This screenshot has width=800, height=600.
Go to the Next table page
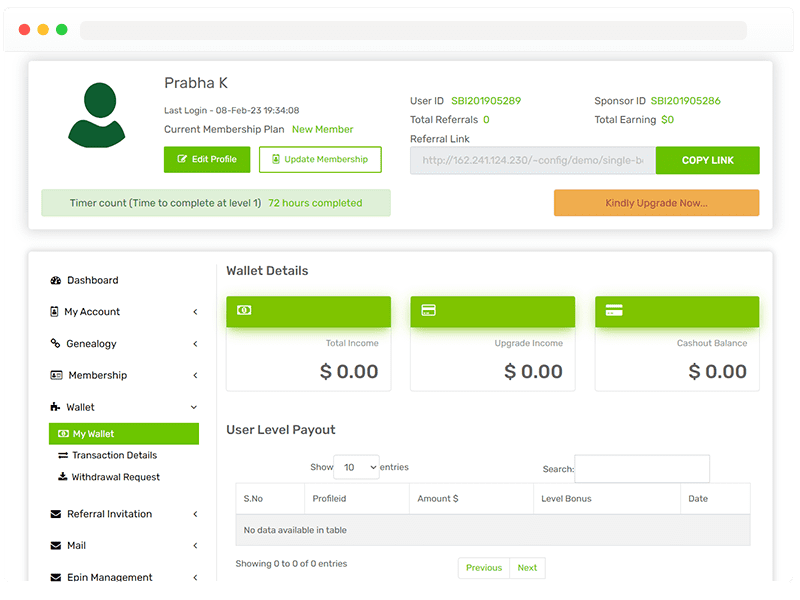[x=527, y=568]
